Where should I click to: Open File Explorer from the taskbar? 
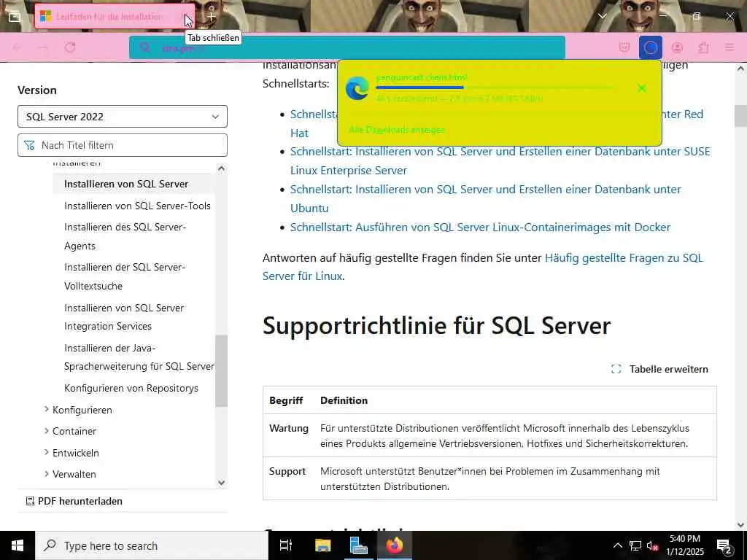point(322,545)
